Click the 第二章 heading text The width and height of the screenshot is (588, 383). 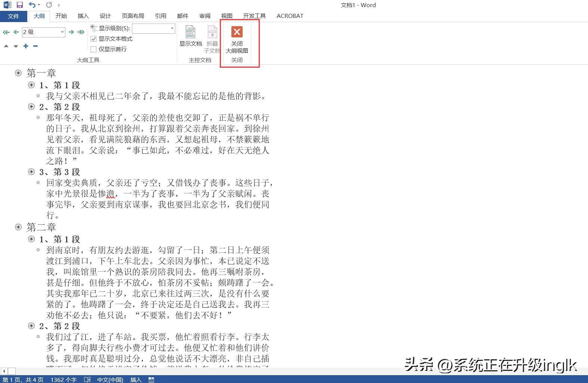[x=41, y=227]
